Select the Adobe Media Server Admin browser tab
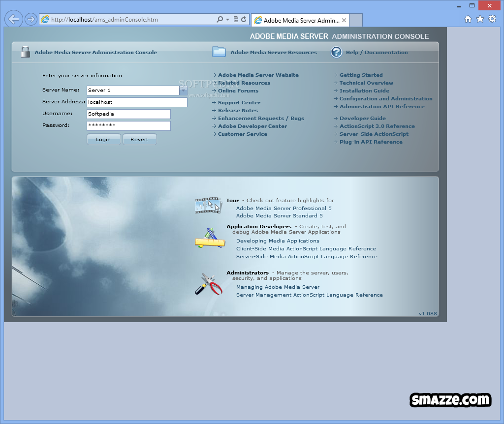The image size is (504, 424). [x=300, y=20]
